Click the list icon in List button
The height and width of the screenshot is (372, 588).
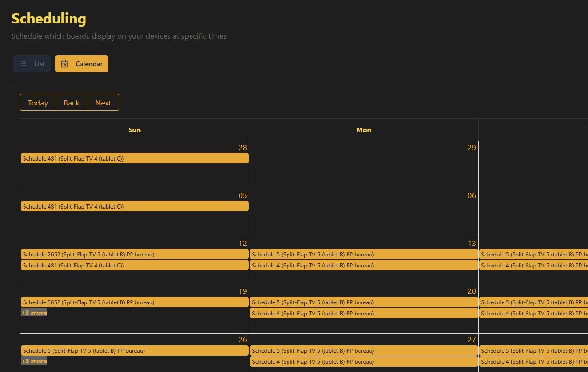[x=23, y=64]
